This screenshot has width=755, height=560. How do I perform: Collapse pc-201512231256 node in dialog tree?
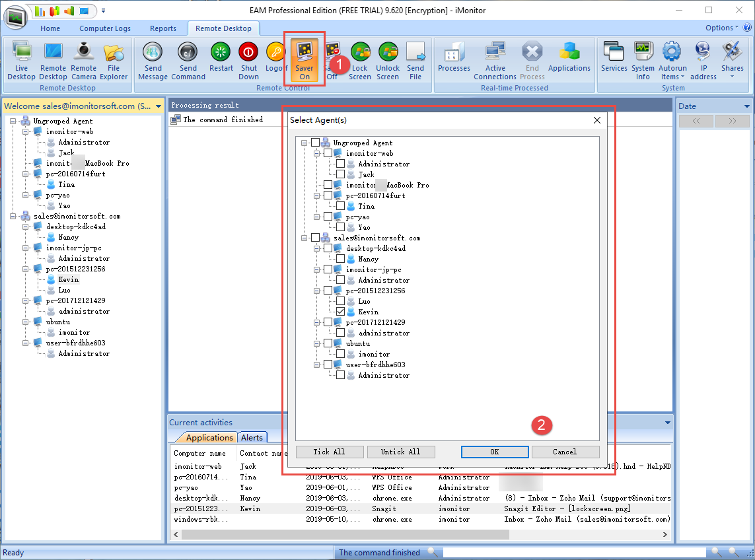pos(317,291)
